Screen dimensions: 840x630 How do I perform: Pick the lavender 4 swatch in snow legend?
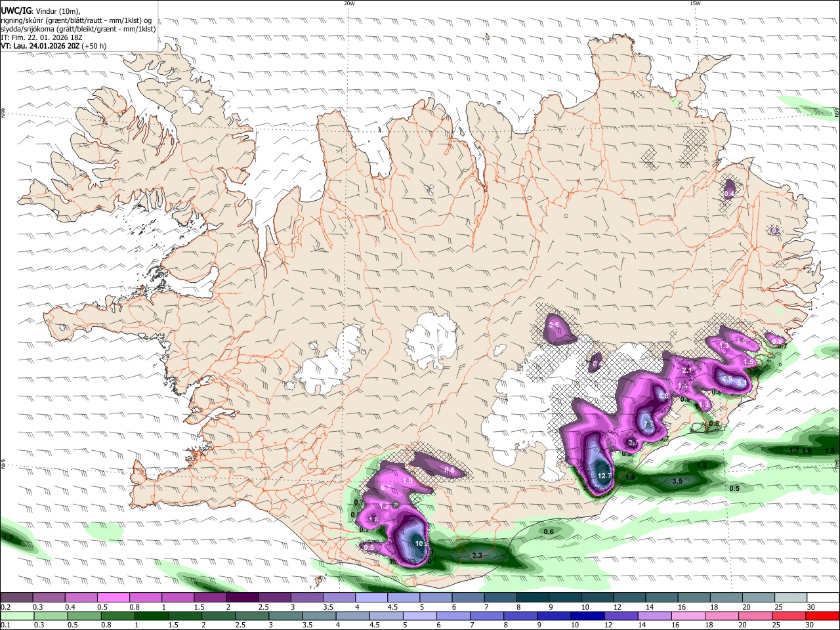pos(371,598)
